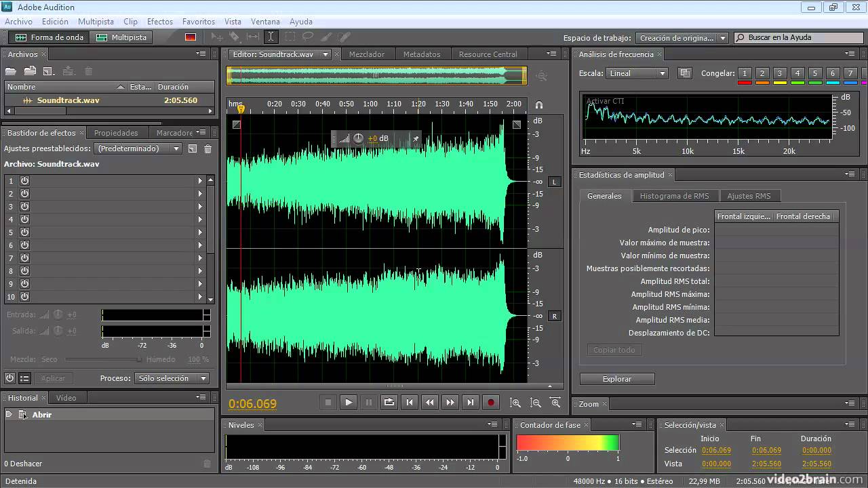Click scan options icon beside Escala dropdown

click(685, 73)
